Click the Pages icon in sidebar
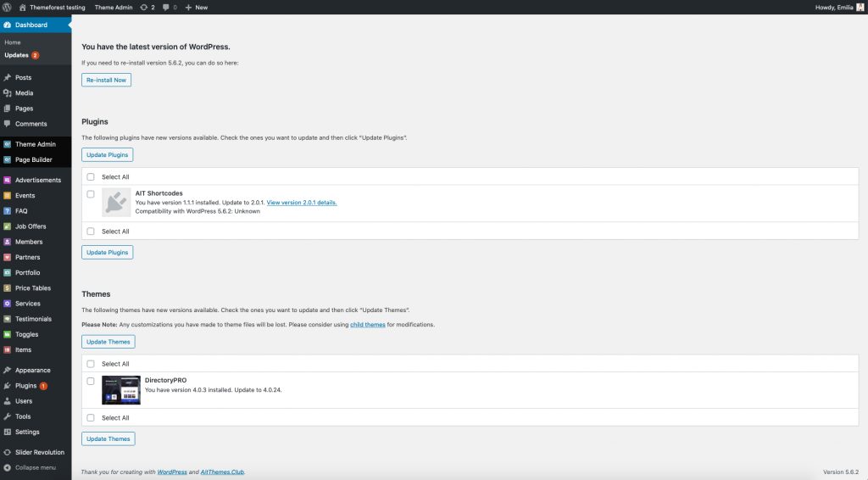868x480 pixels. 7,109
